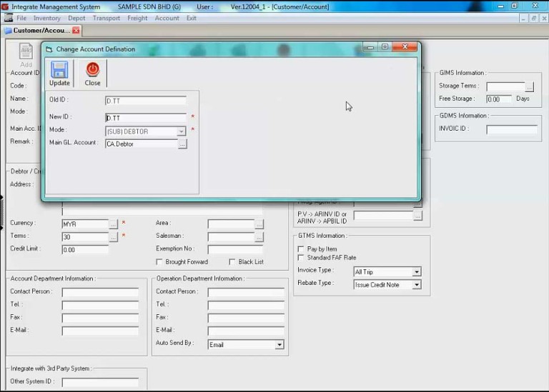The image size is (549, 392).
Task: Click the Old ID field
Action: (x=146, y=101)
